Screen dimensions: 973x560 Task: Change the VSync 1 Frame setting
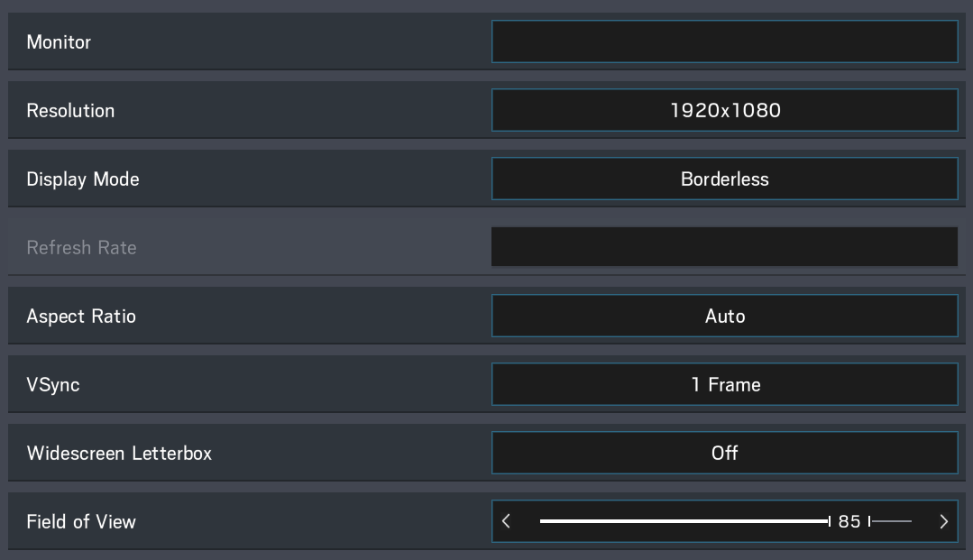(x=724, y=385)
